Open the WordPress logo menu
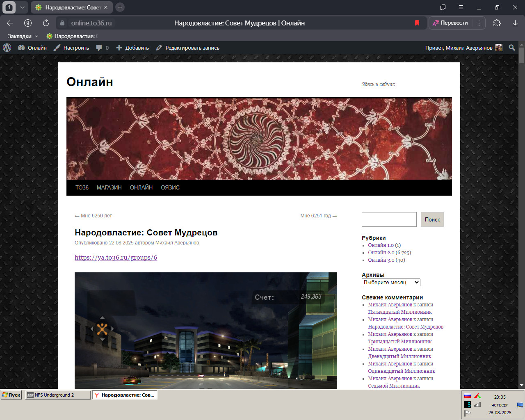The height and width of the screenshot is (420, 525). pyautogui.click(x=7, y=48)
